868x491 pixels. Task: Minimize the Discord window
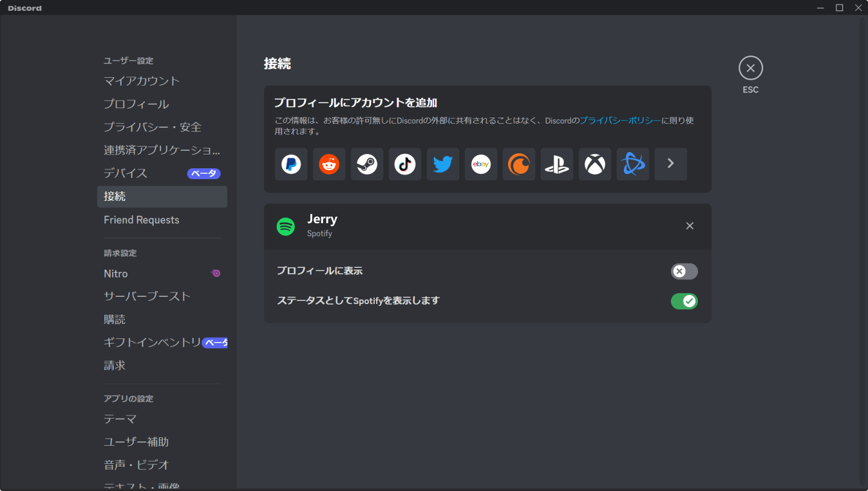point(820,8)
